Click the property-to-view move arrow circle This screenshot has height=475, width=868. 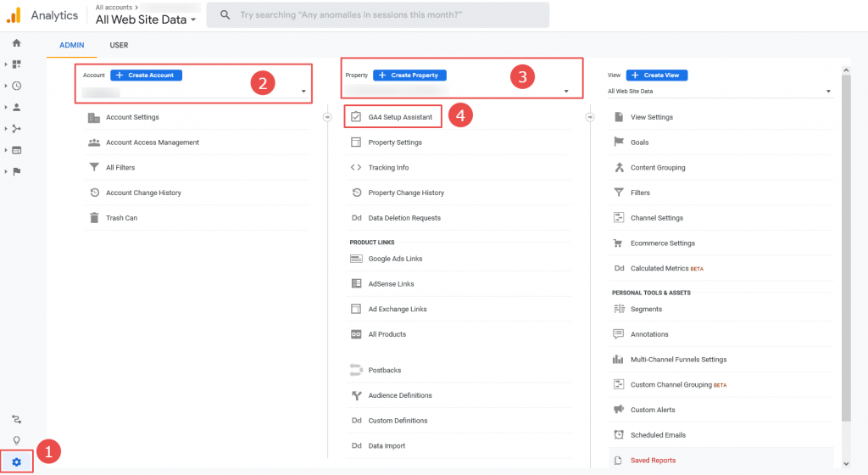(590, 117)
